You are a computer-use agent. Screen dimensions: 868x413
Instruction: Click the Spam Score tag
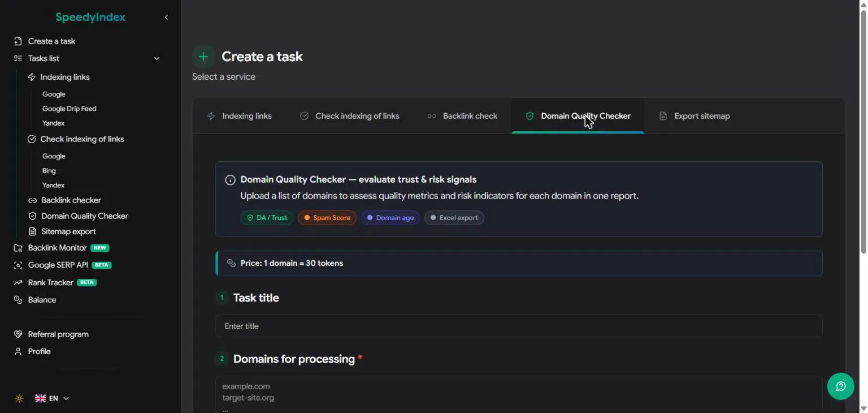tap(327, 218)
